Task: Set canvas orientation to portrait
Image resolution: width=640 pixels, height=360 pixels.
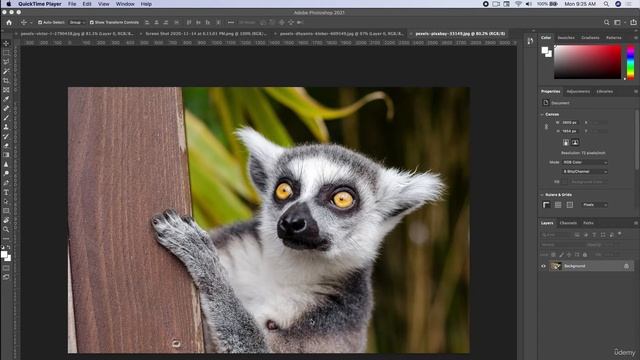Action: coord(566,142)
